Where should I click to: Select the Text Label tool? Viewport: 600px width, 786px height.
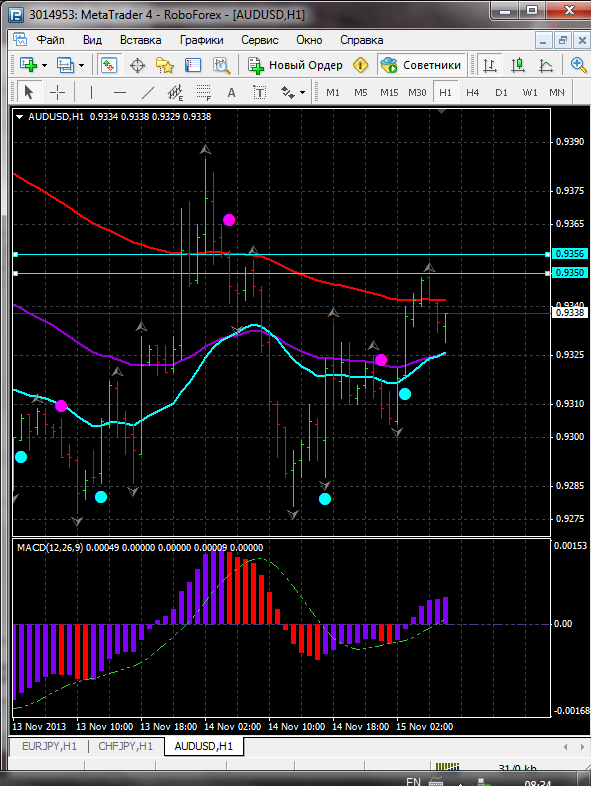(x=259, y=92)
